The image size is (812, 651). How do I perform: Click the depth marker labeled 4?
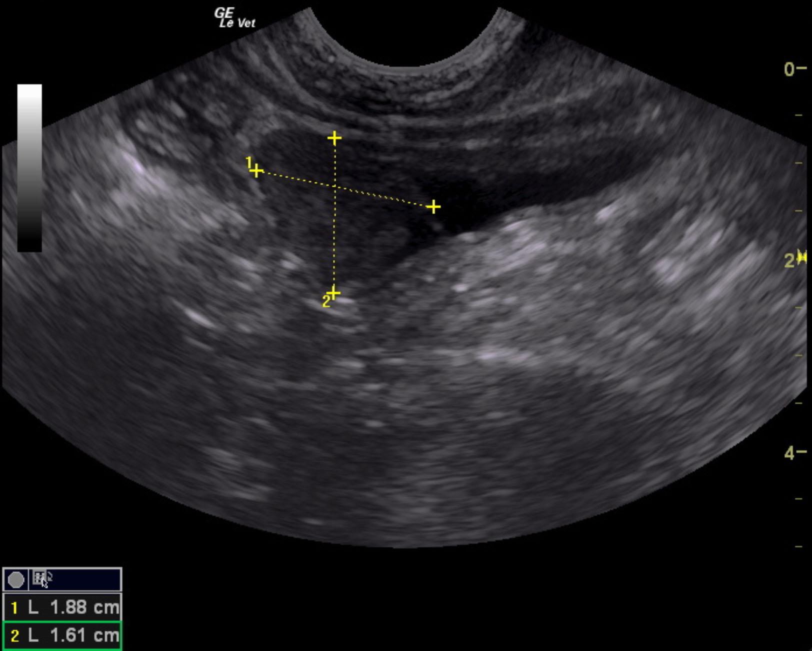point(789,451)
